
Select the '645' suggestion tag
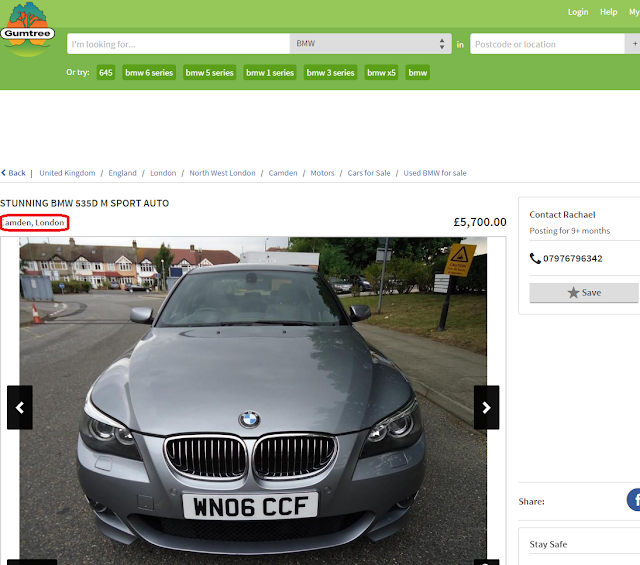106,73
